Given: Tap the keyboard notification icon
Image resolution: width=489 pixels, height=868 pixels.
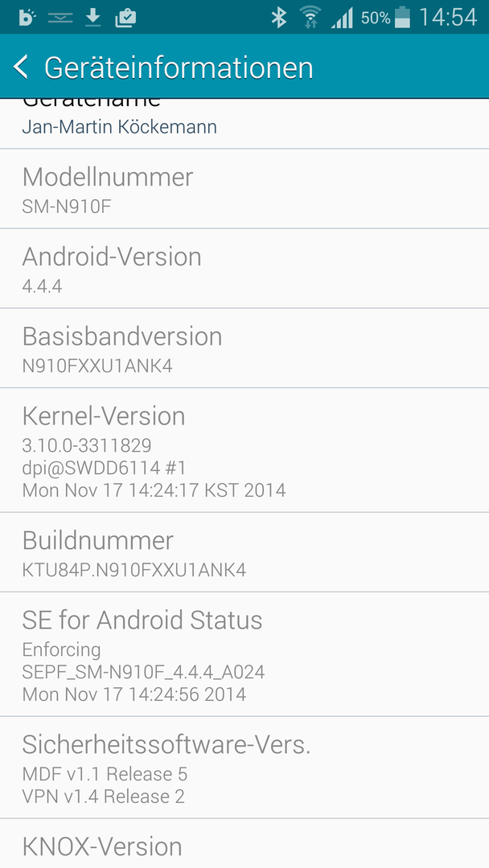Looking at the screenshot, I should 60,18.
